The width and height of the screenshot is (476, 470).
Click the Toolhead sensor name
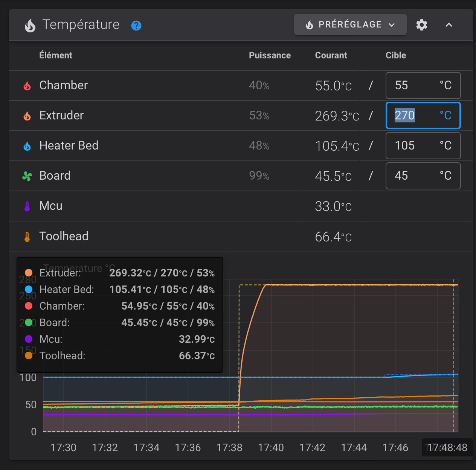click(64, 237)
